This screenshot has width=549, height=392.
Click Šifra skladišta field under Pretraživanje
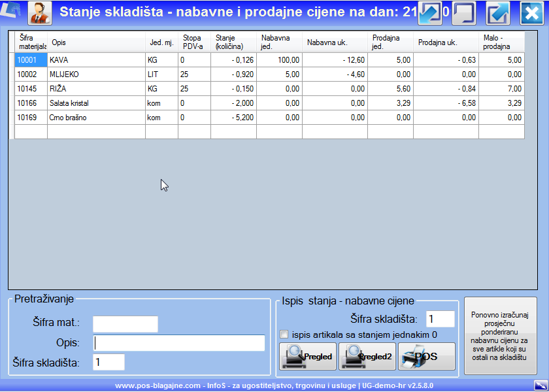coord(108,362)
